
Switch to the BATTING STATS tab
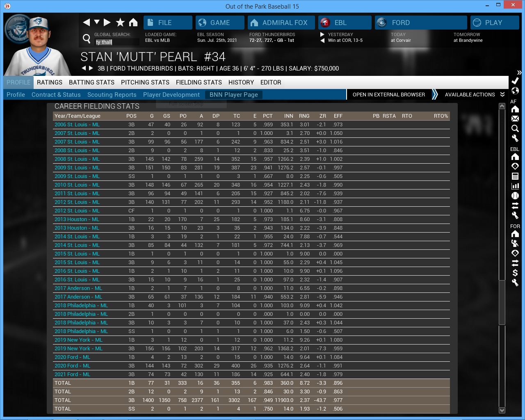point(91,82)
